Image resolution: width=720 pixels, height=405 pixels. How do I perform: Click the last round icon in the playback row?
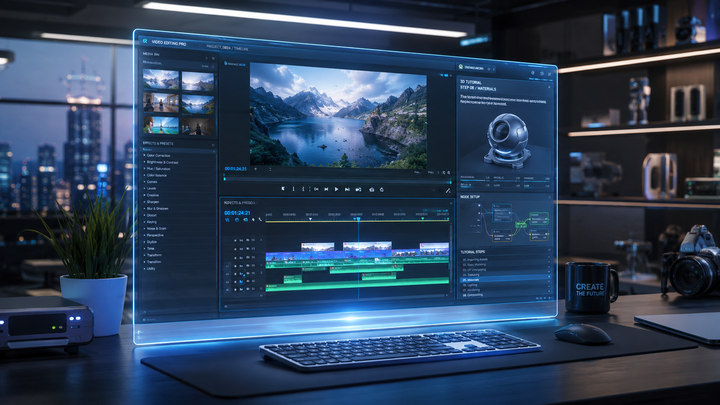coord(382,189)
